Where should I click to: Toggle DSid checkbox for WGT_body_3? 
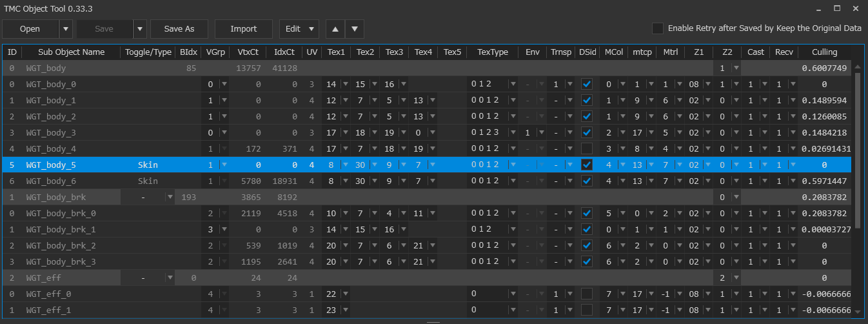[x=586, y=132]
